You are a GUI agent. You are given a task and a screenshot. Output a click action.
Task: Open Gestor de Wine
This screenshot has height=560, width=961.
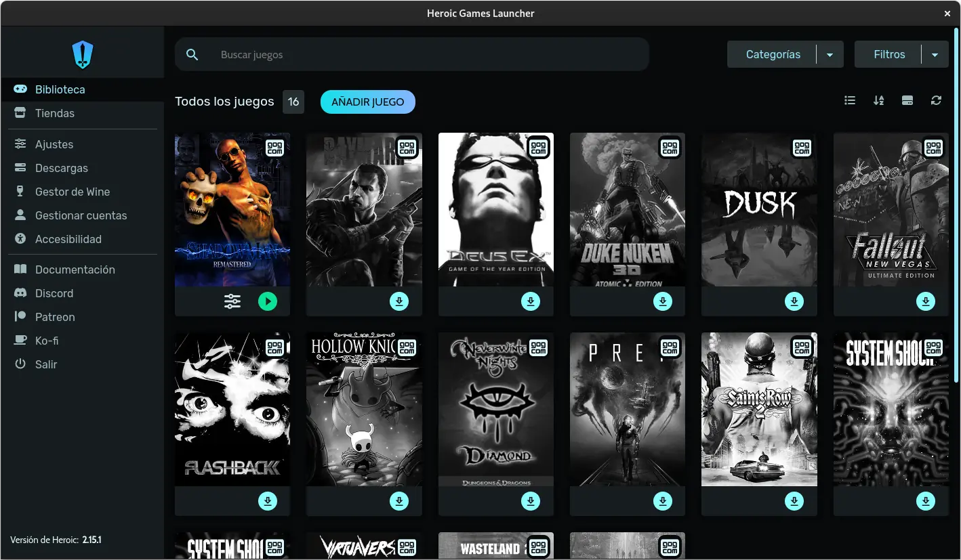tap(82, 192)
